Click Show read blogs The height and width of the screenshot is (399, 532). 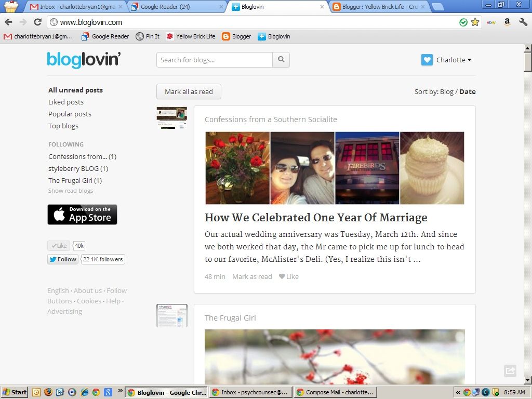click(71, 191)
